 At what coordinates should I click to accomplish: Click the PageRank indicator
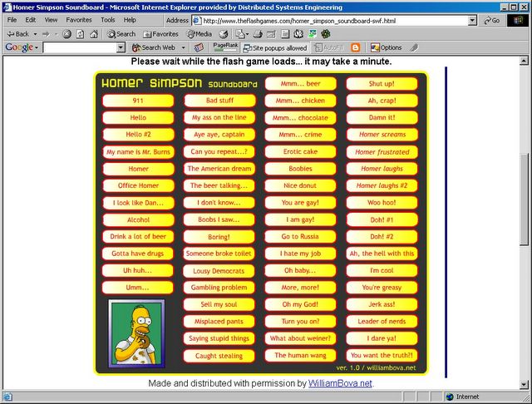[225, 47]
